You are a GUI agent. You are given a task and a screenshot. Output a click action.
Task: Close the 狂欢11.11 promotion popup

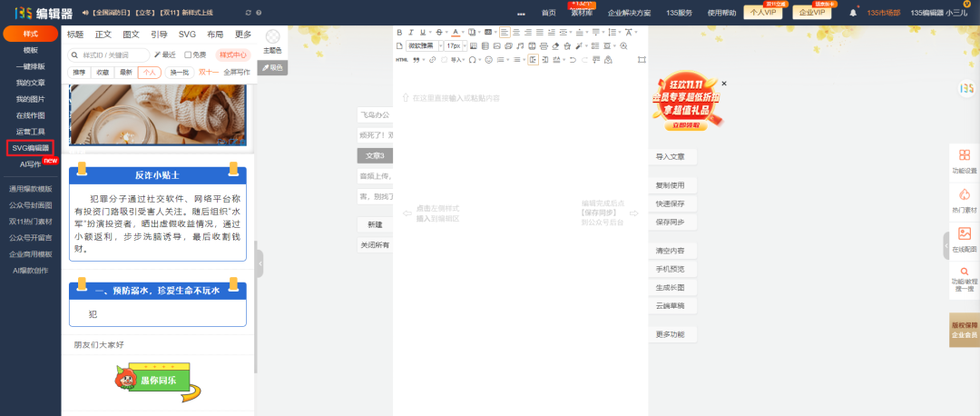point(724,84)
